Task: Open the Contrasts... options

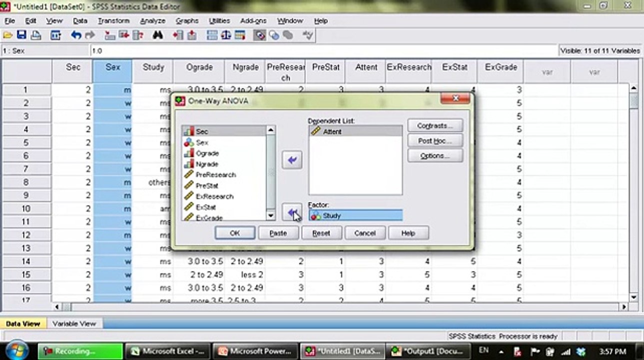Action: (435, 125)
